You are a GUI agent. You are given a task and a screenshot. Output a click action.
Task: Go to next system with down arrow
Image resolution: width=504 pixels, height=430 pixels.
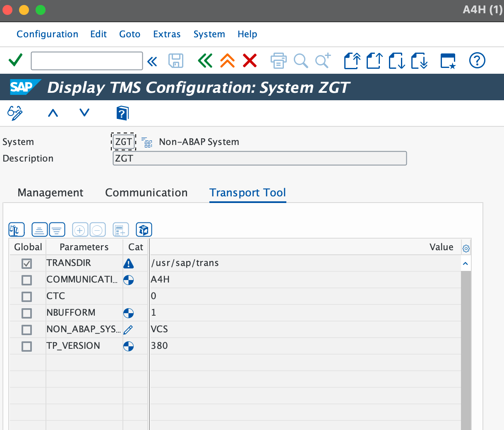(84, 113)
